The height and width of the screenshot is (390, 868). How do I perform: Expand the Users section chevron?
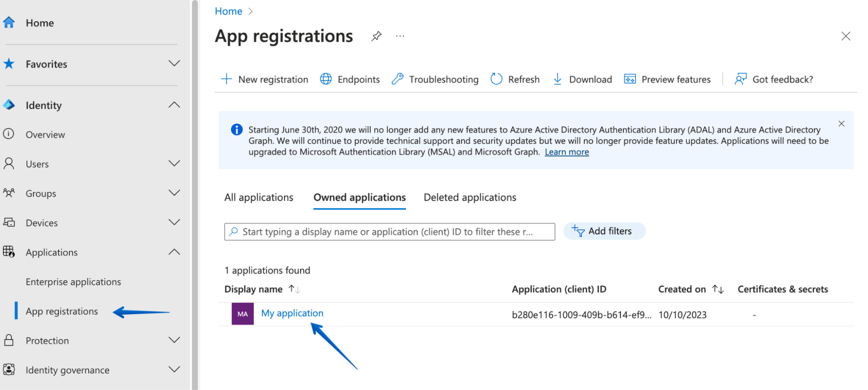[174, 163]
